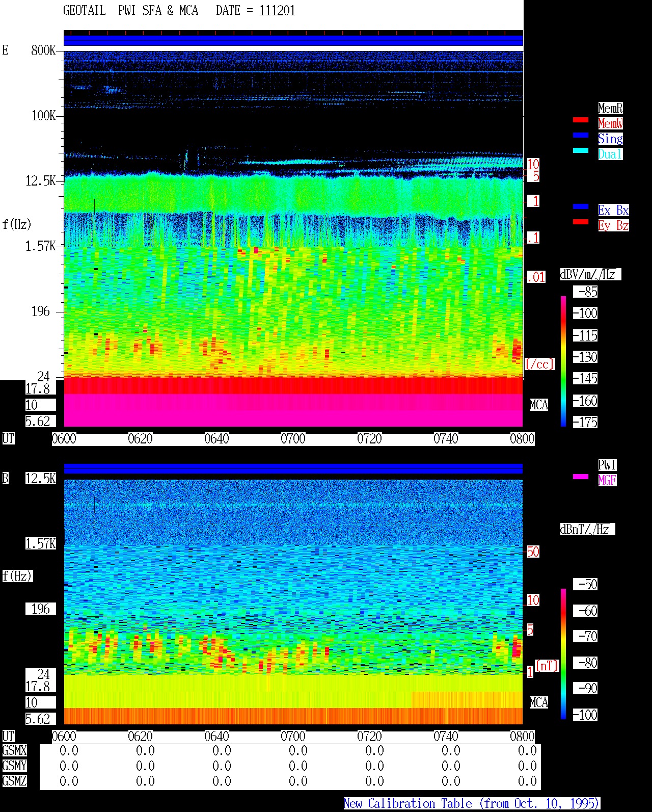The width and height of the screenshot is (652, 812).
Task: Click the red [/cc] density unit label
Action: [539, 364]
